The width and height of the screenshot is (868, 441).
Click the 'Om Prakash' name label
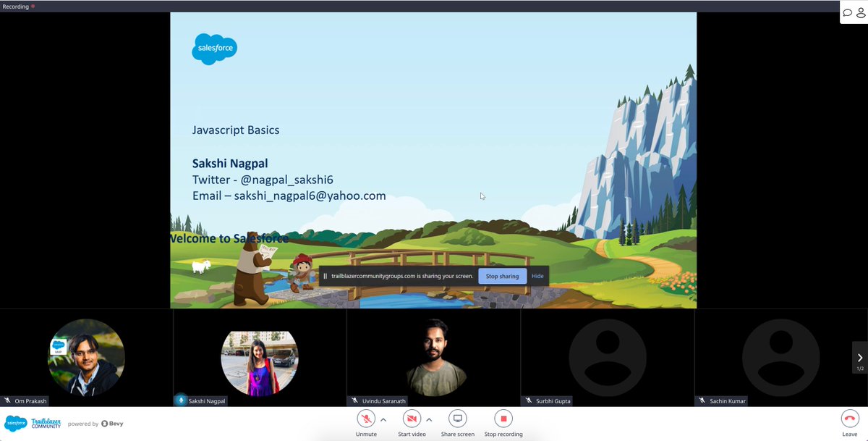coord(31,400)
